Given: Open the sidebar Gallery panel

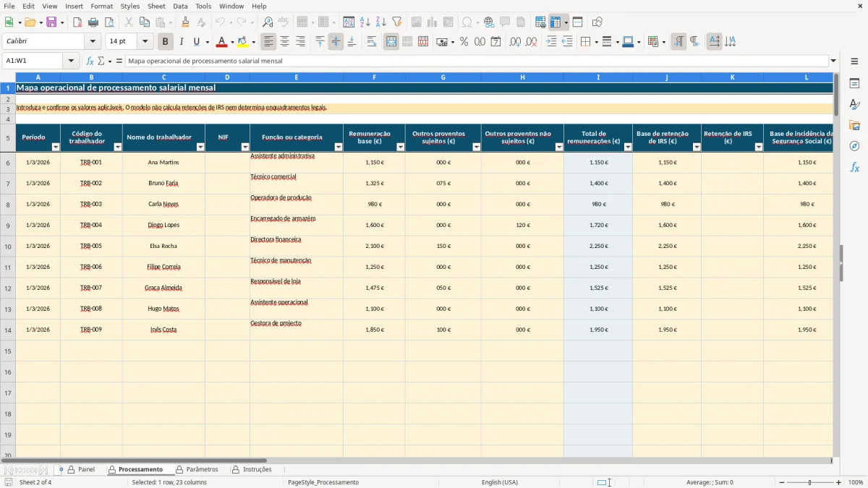Looking at the screenshot, I should coord(854,125).
